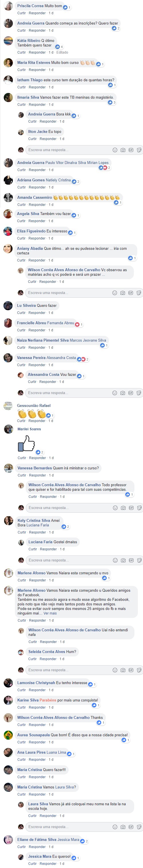Click tagged name Luciana Faria in Kely Cristina Silva's comment
143x868 pixels.
pos(38,525)
